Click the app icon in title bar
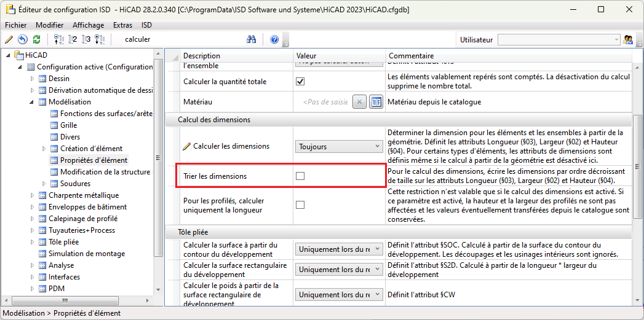644x320 pixels. point(9,9)
